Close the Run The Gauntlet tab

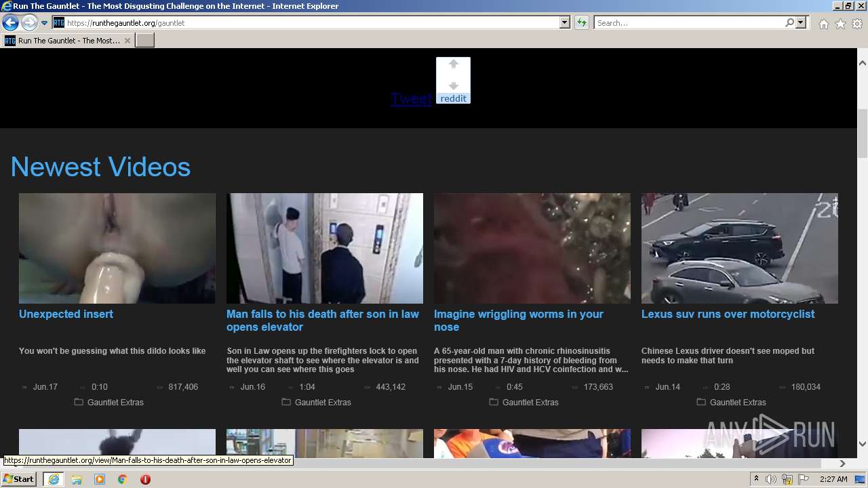pyautogui.click(x=127, y=41)
